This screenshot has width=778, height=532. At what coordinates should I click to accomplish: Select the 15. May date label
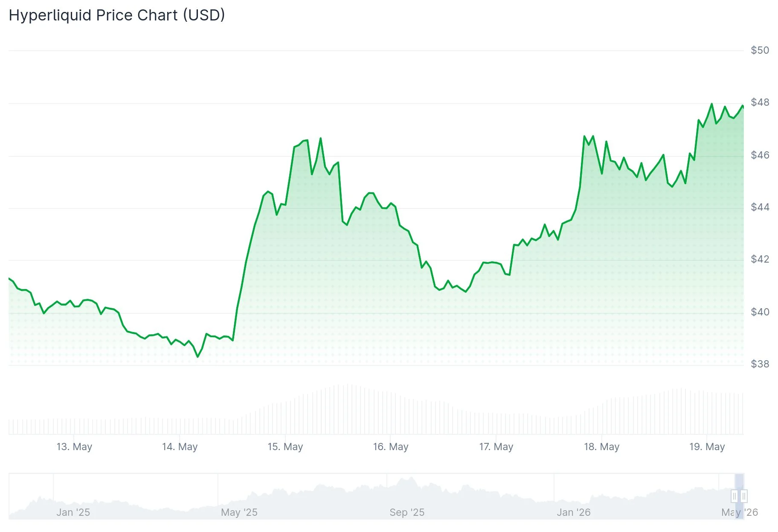[x=285, y=447]
